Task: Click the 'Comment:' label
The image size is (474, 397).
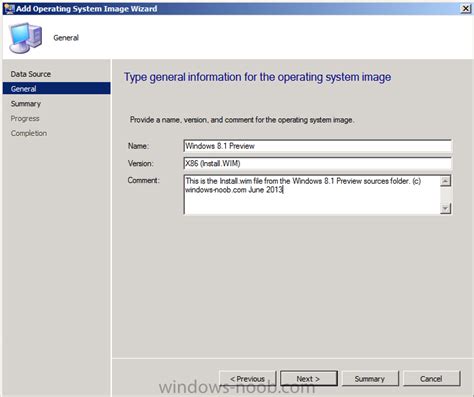Action: point(144,180)
